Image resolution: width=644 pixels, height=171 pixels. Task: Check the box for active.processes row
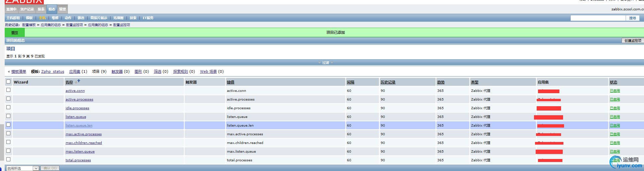pyautogui.click(x=8, y=99)
